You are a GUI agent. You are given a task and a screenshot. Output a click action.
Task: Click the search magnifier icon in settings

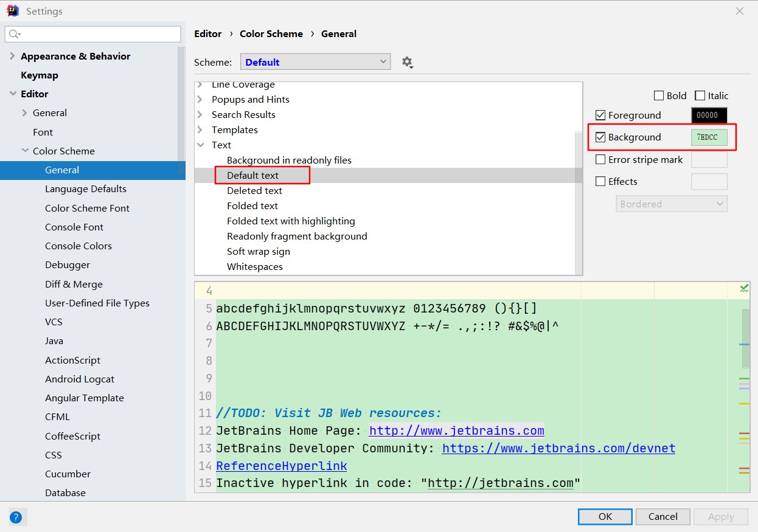tap(15, 34)
